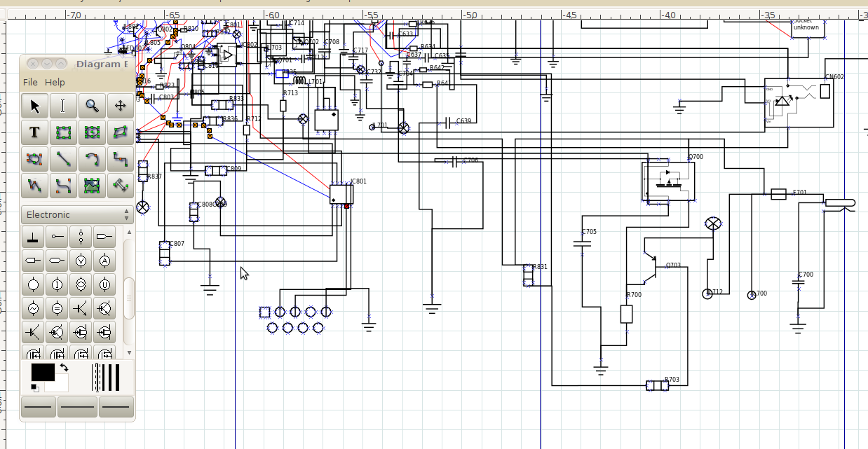Set the thinnest line width
Screen dimensions: 868x449
coord(92,377)
